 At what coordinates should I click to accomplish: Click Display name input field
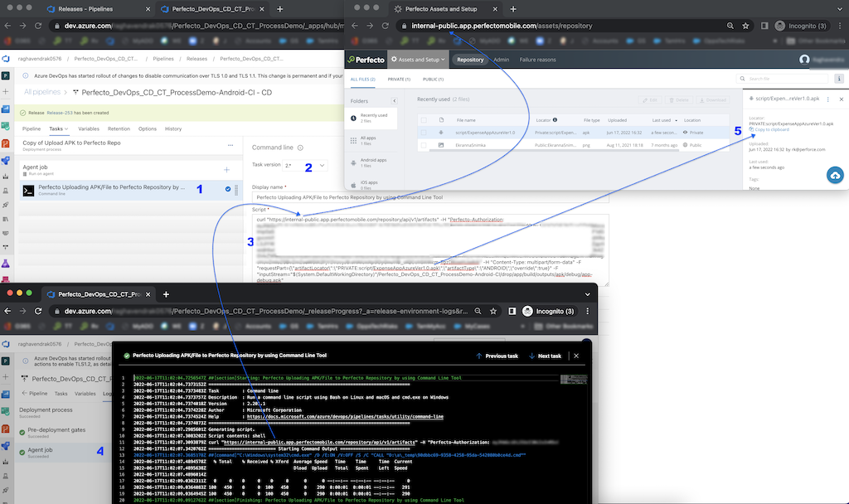(430, 197)
